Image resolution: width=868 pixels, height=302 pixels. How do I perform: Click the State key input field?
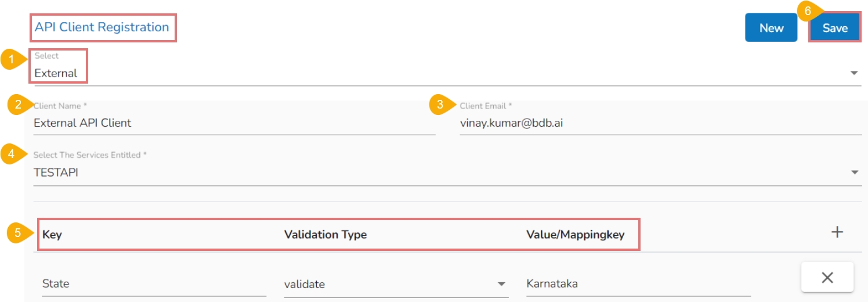coord(154,284)
